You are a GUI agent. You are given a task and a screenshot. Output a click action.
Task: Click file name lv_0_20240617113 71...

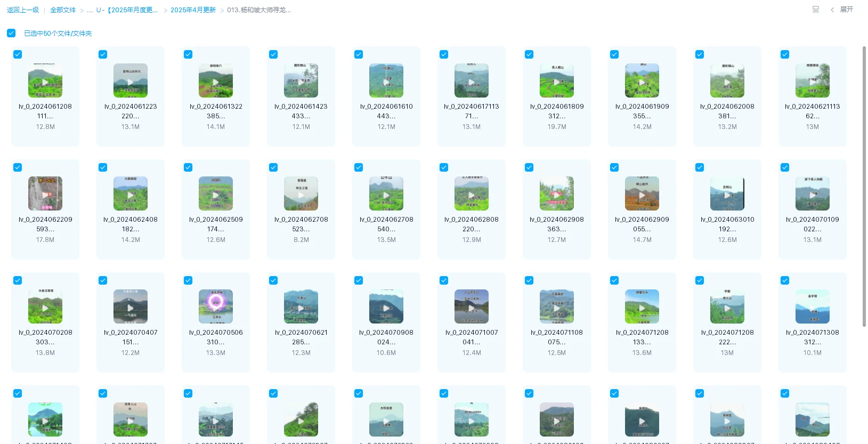[472, 111]
